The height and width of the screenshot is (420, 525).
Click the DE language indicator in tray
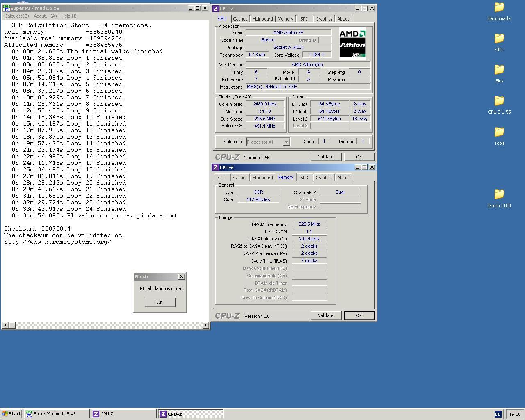point(498,414)
